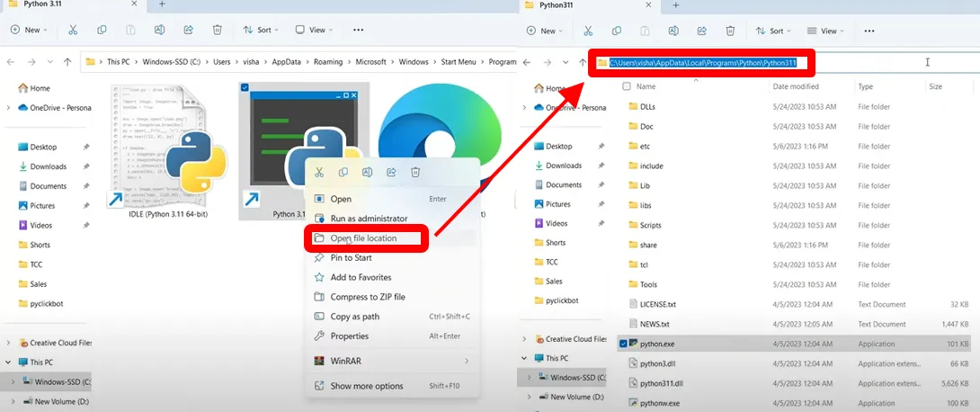The height and width of the screenshot is (412, 980).
Task: Click the Copy icon in the context menu
Action: (343, 173)
